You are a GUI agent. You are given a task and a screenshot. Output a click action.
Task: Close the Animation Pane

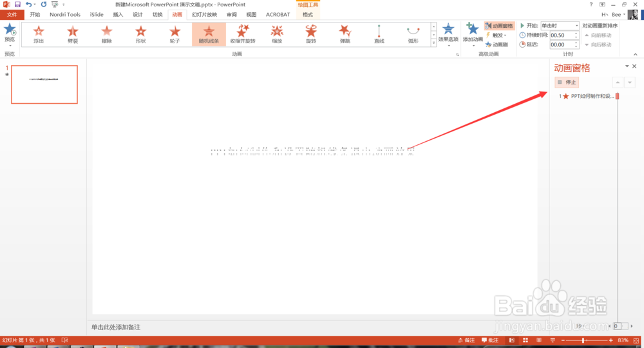(634, 66)
